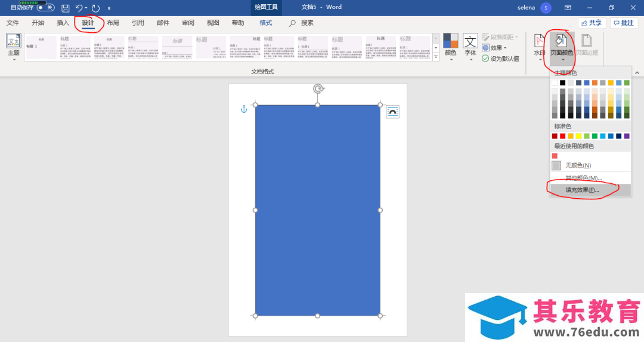Image resolution: width=644 pixels, height=342 pixels.
Task: Choose 填充效果(F)... fill effects
Action: tap(590, 190)
